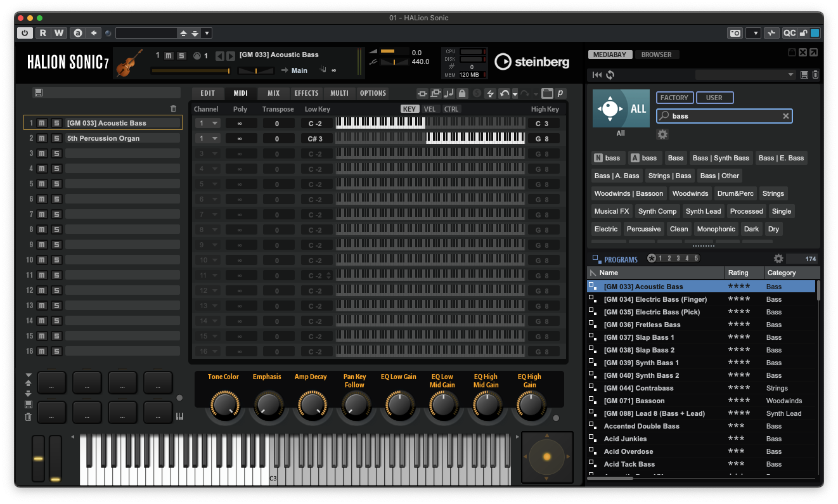Switch to the OPTIONS tab

tap(373, 93)
